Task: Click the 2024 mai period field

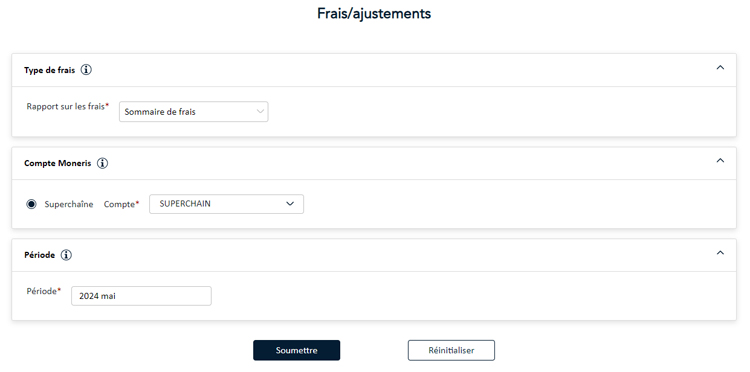Action: pyautogui.click(x=141, y=296)
